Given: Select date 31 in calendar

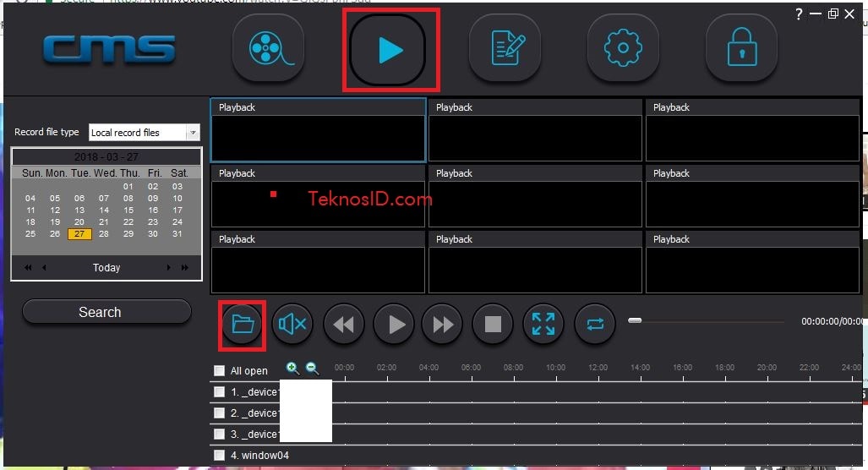Looking at the screenshot, I should tap(177, 233).
